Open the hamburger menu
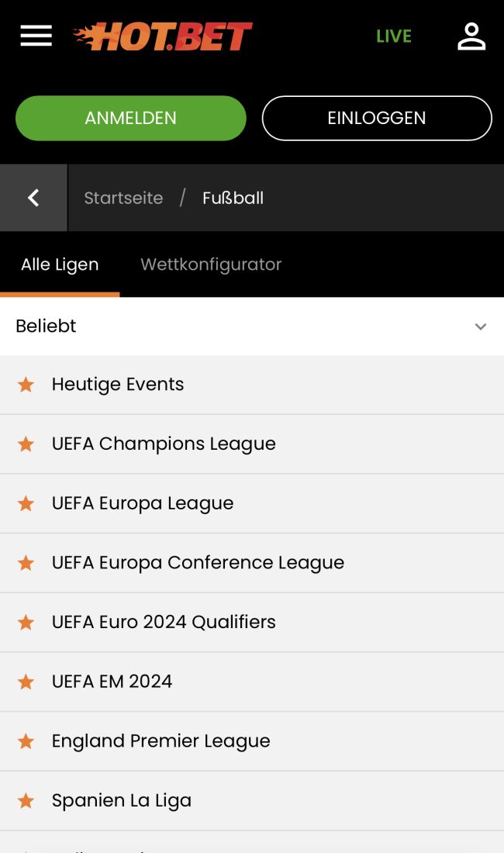Image resolution: width=504 pixels, height=853 pixels. pyautogui.click(x=36, y=36)
